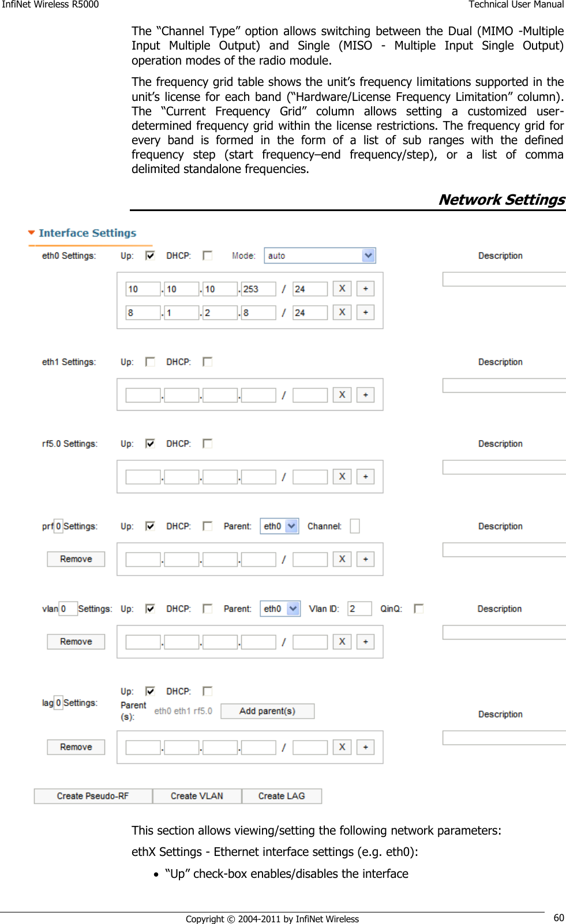
Task: Remove the 10.10.10.253 address with X
Action: coord(342,288)
